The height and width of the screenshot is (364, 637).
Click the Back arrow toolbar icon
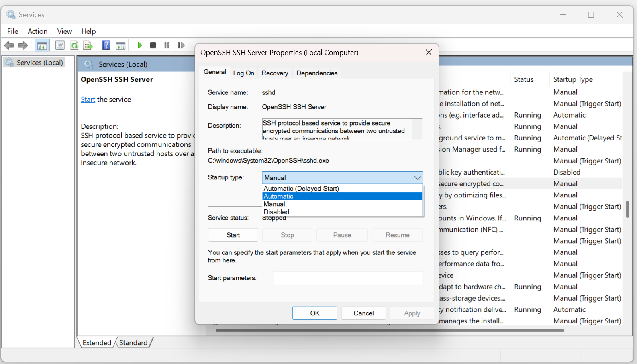pos(9,45)
